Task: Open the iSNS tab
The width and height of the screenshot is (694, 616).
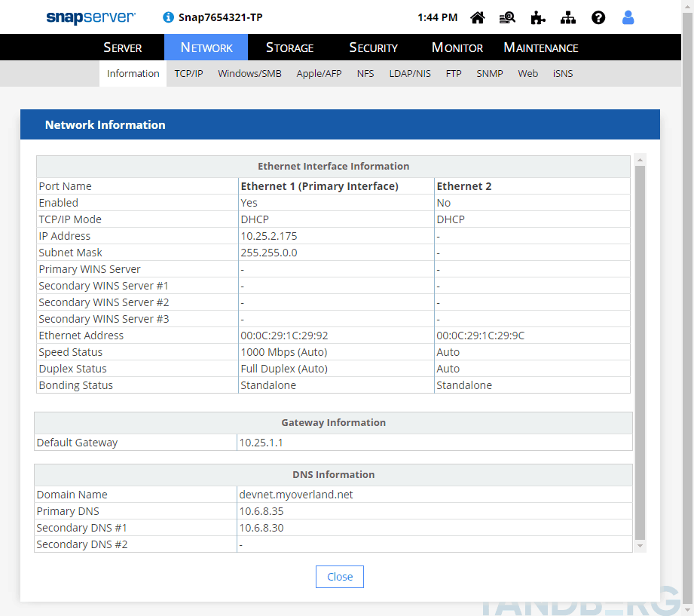Action: pos(563,74)
